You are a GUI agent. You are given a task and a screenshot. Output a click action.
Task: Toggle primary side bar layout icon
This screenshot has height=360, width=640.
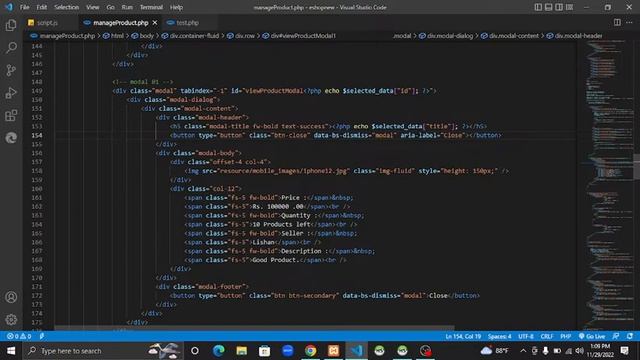pyautogui.click(x=538, y=7)
